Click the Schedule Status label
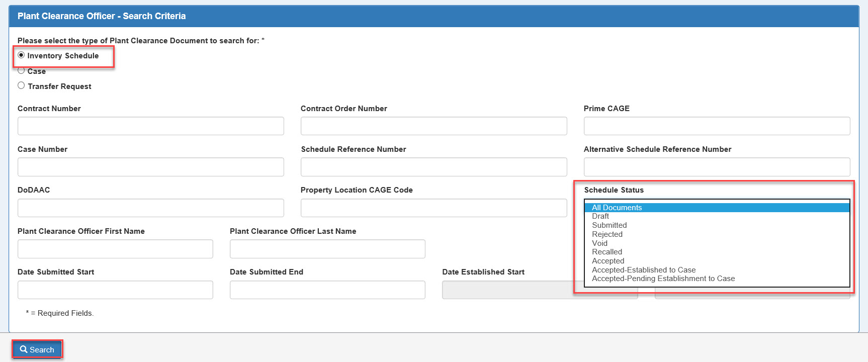868x362 pixels. point(614,190)
